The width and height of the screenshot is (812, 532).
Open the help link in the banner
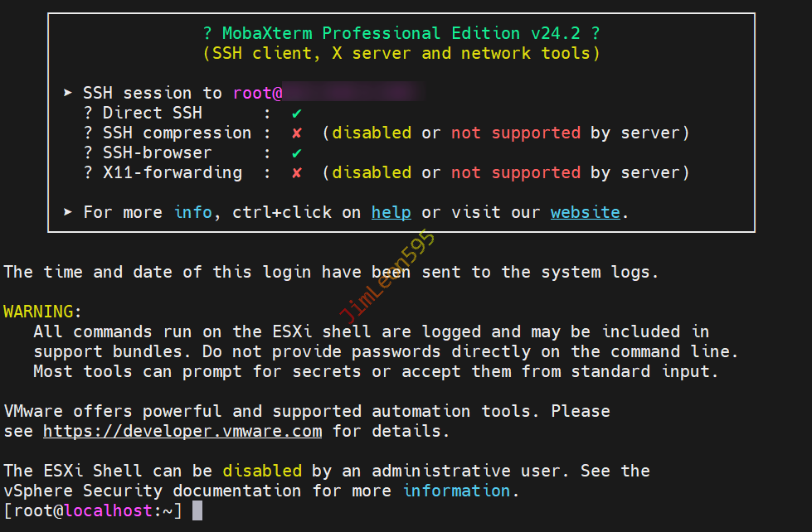click(391, 212)
